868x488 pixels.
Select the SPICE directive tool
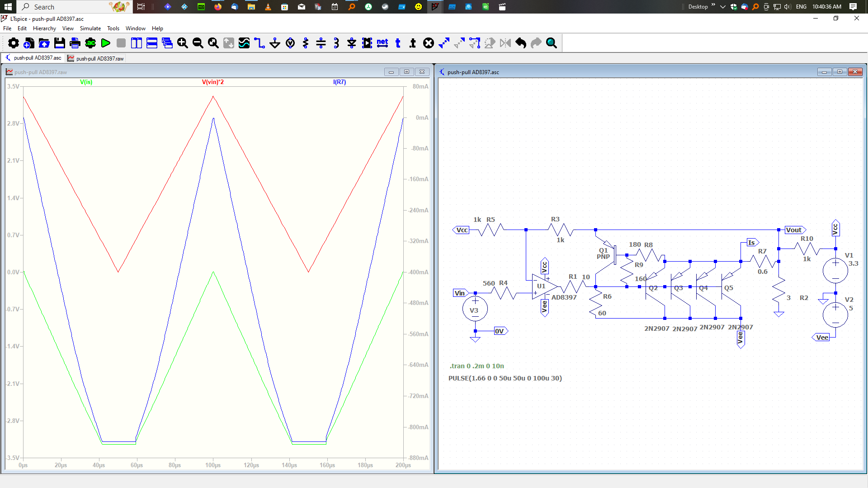point(413,43)
